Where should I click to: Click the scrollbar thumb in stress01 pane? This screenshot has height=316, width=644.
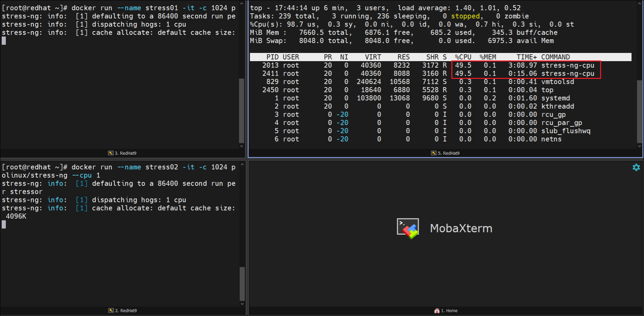(241, 110)
